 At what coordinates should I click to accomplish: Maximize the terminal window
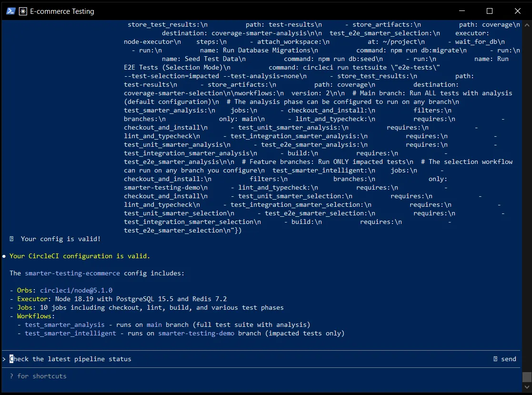click(x=489, y=11)
